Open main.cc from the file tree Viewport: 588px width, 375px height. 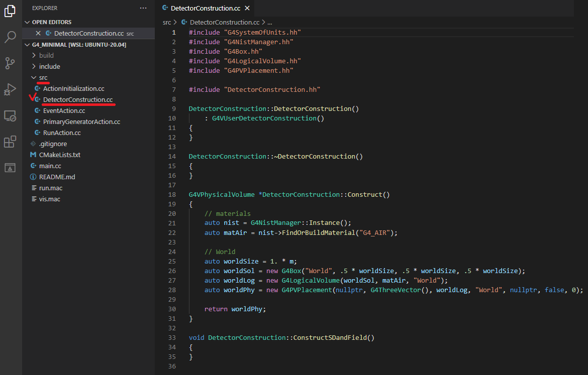coord(50,166)
